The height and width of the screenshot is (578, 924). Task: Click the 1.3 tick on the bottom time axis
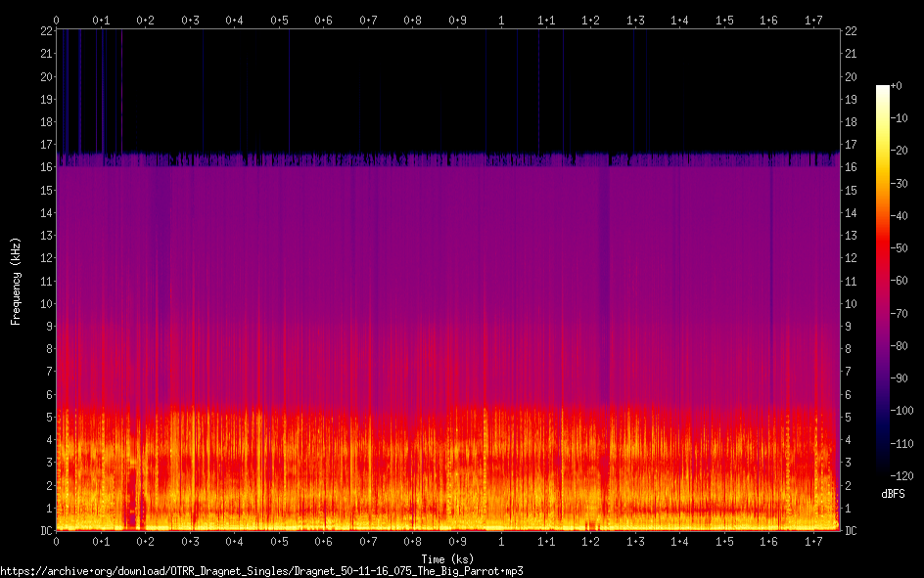coord(635,541)
